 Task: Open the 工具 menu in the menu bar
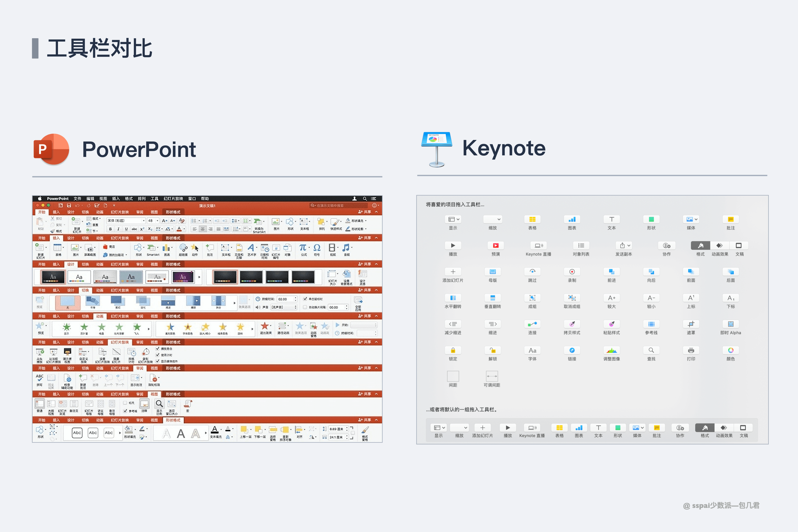(154, 199)
